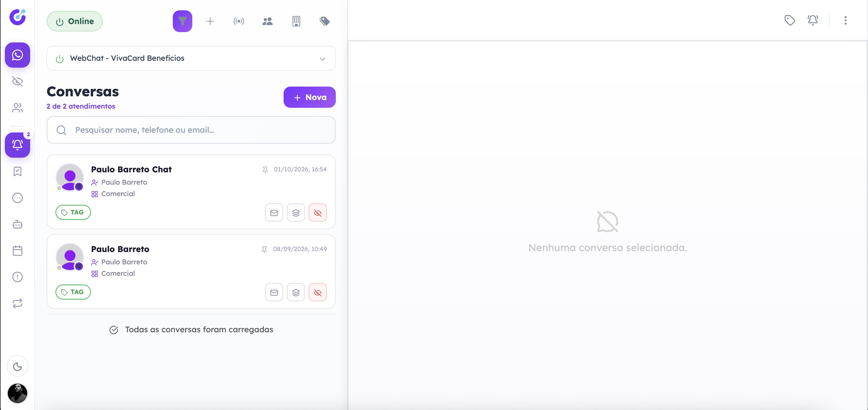Viewport: 868px width, 410px height.
Task: Toggle the Online status button
Action: tap(74, 21)
